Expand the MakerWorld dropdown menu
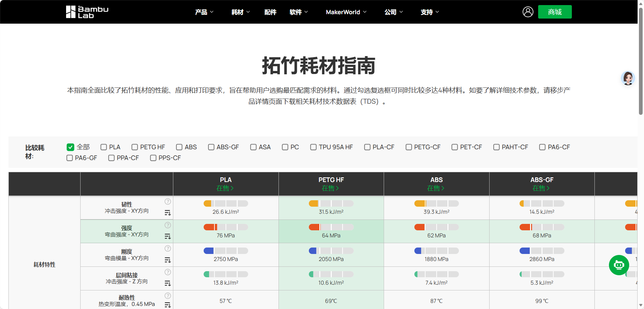The image size is (644, 309). click(x=346, y=12)
